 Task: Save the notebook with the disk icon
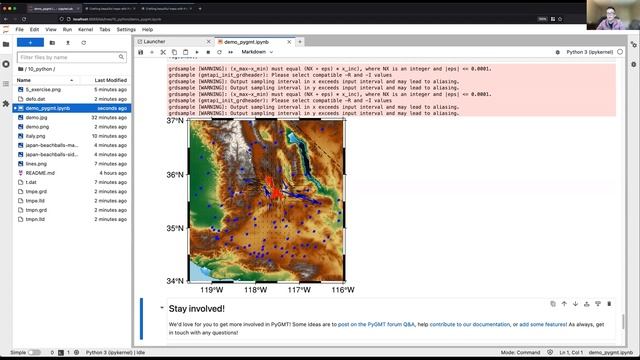tap(141, 52)
